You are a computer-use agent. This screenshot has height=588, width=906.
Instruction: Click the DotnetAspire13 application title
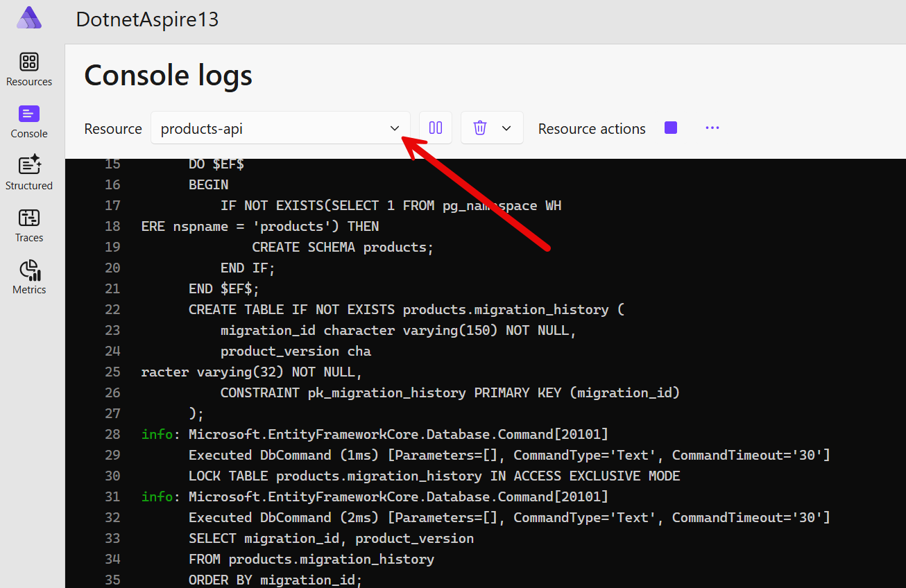(x=147, y=19)
